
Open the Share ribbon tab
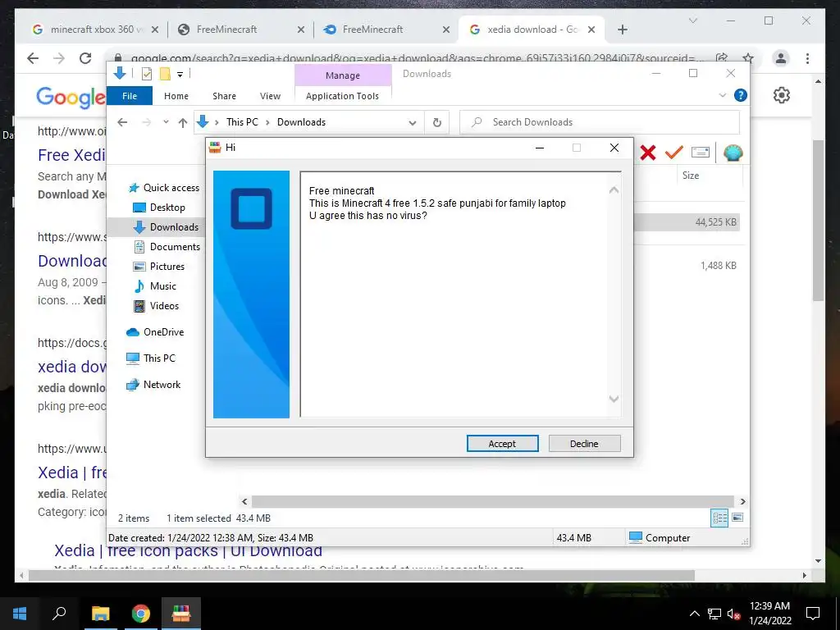click(x=224, y=96)
